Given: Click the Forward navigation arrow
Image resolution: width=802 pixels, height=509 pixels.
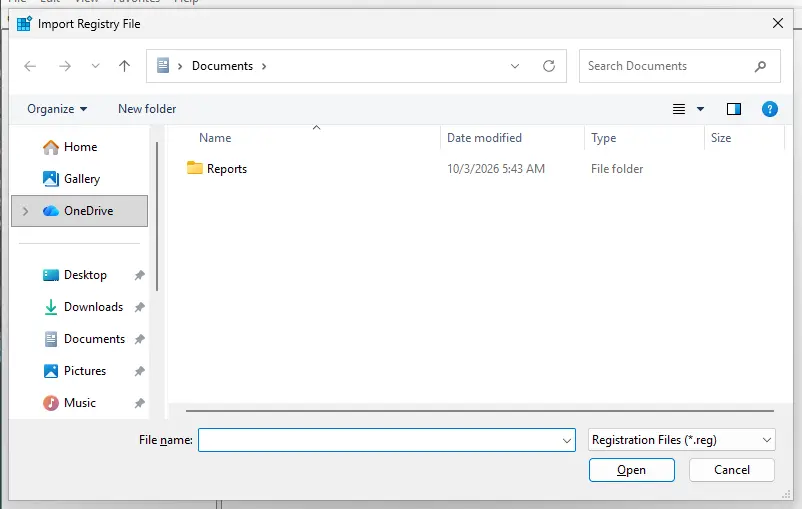Looking at the screenshot, I should point(65,66).
